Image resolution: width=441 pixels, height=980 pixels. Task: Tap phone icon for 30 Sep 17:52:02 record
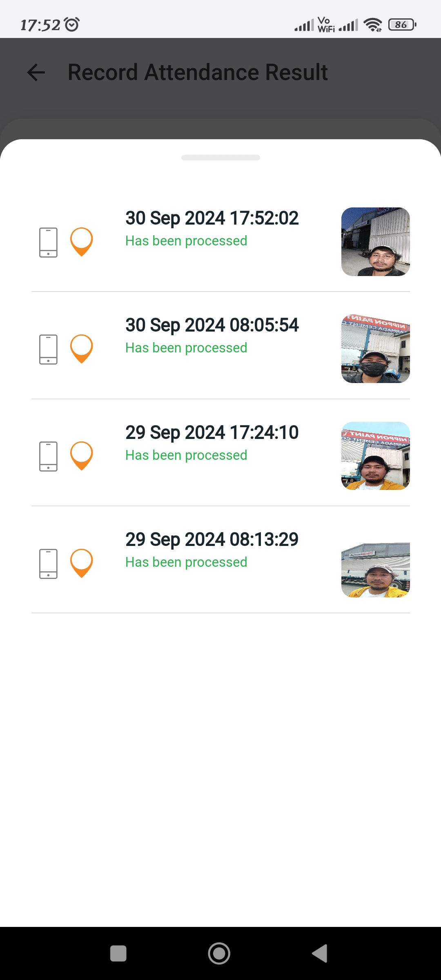[48, 242]
